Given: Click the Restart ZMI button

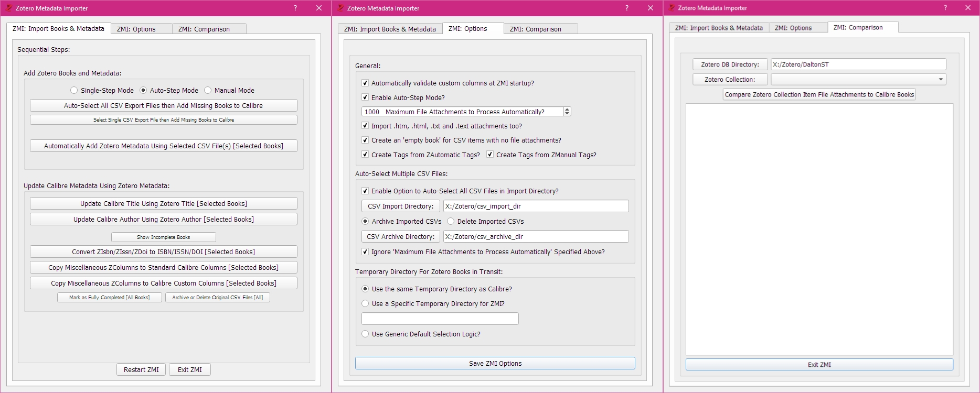Looking at the screenshot, I should coord(141,369).
